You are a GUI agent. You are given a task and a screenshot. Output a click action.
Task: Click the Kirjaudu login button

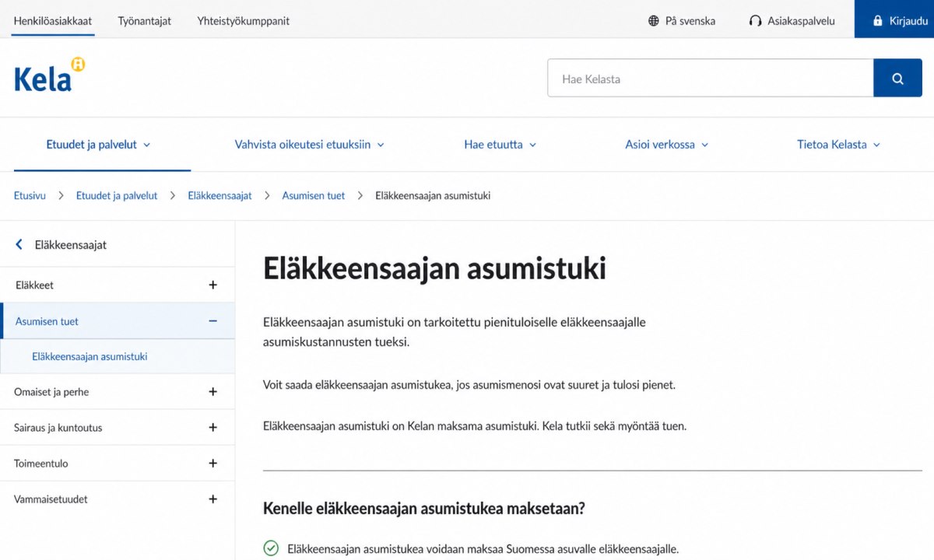click(894, 19)
